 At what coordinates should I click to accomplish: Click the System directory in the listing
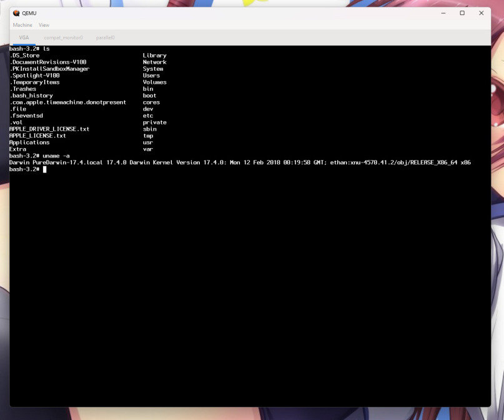tap(153, 69)
